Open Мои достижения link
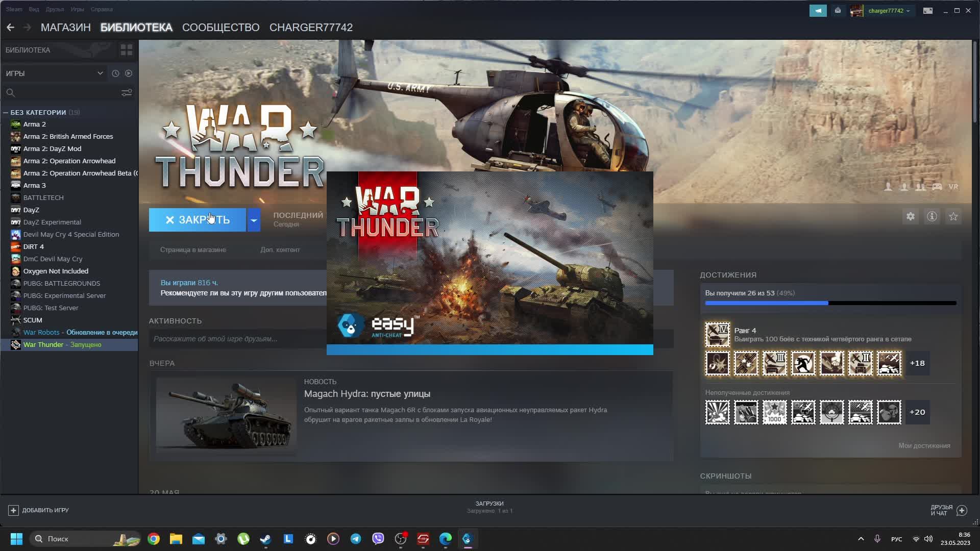 [924, 446]
